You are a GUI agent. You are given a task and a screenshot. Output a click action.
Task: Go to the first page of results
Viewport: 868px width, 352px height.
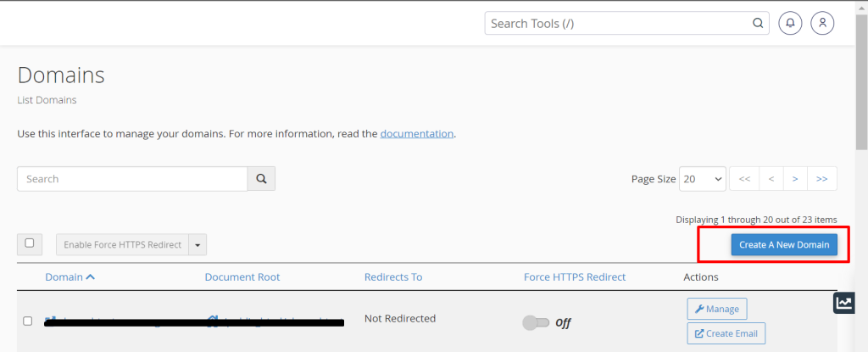(x=743, y=179)
